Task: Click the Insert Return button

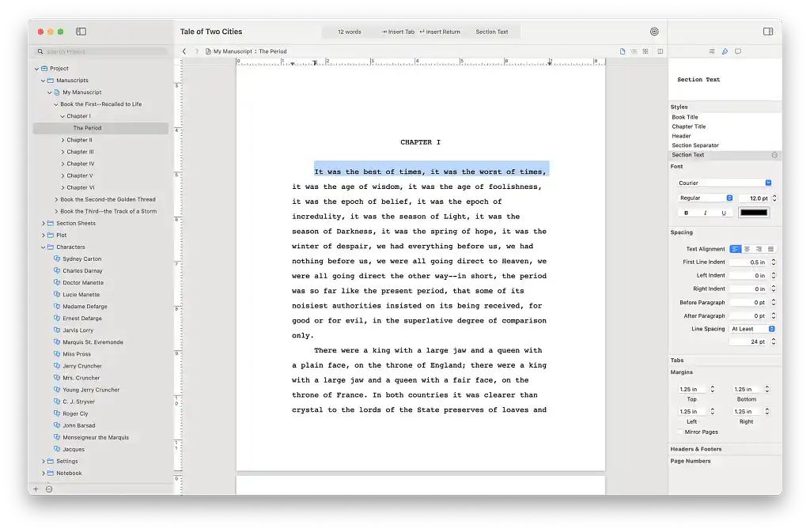Action: point(439,32)
